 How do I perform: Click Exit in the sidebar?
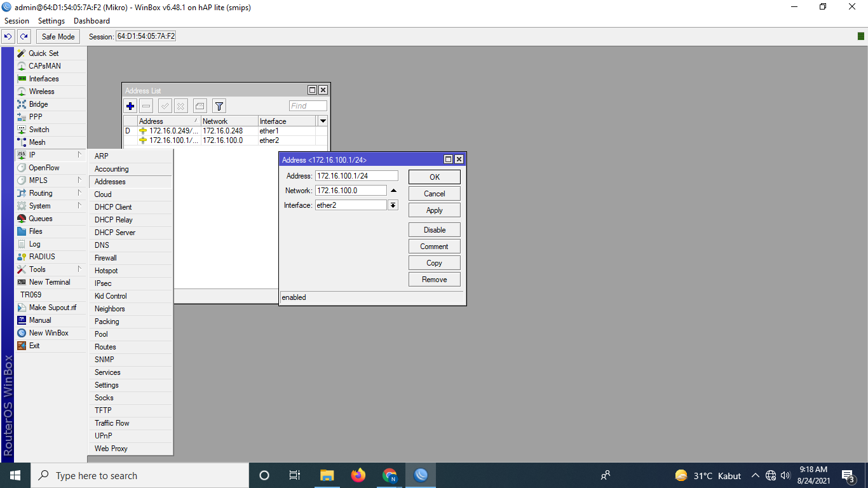50,346
